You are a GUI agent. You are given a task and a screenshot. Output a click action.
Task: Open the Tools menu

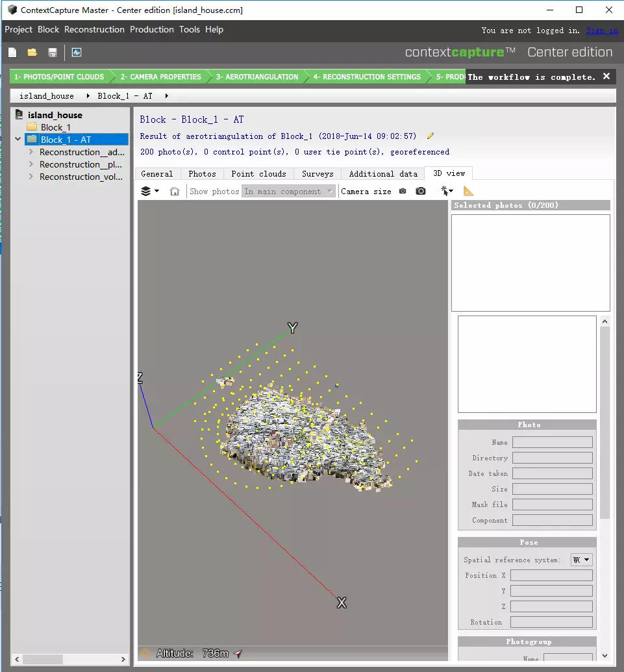[x=190, y=30]
